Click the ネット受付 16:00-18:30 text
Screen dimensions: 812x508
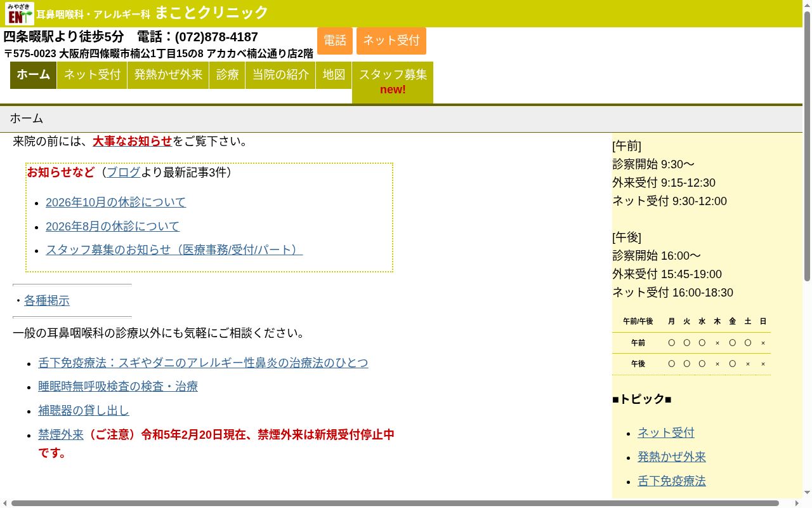672,293
